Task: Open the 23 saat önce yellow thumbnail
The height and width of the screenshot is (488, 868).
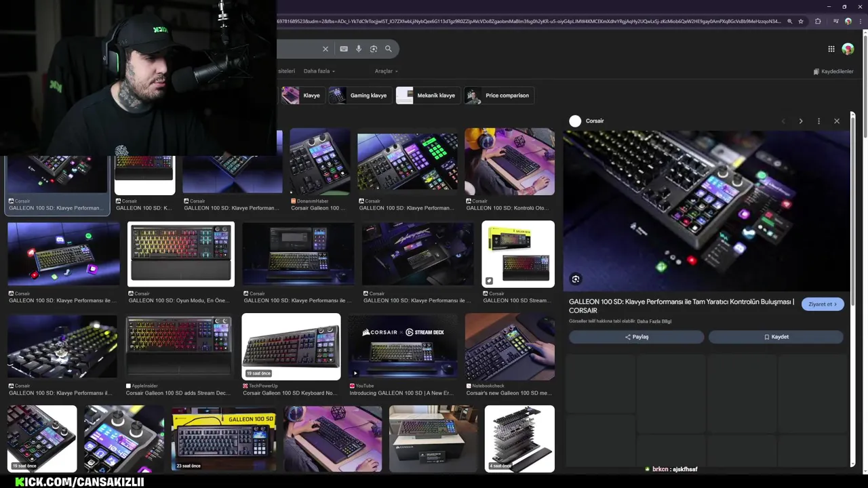Action: [x=223, y=439]
